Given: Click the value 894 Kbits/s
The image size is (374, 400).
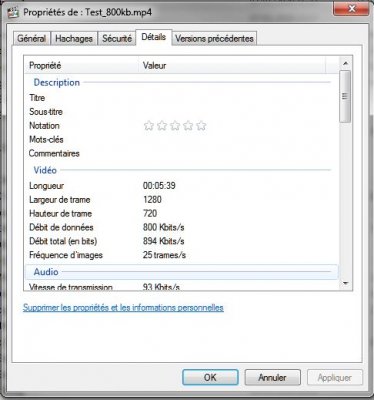Looking at the screenshot, I should tap(164, 241).
